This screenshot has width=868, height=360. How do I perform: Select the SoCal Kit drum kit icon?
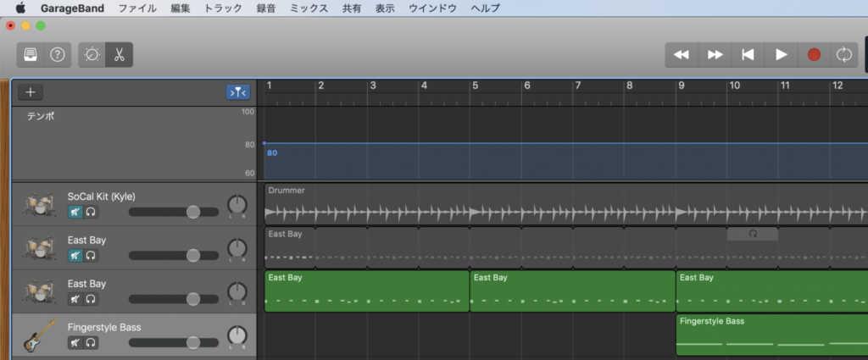click(39, 204)
